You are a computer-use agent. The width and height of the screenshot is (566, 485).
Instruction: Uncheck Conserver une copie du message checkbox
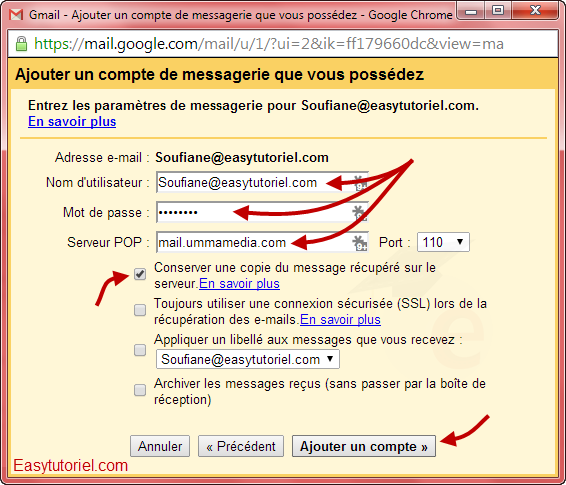coord(140,274)
